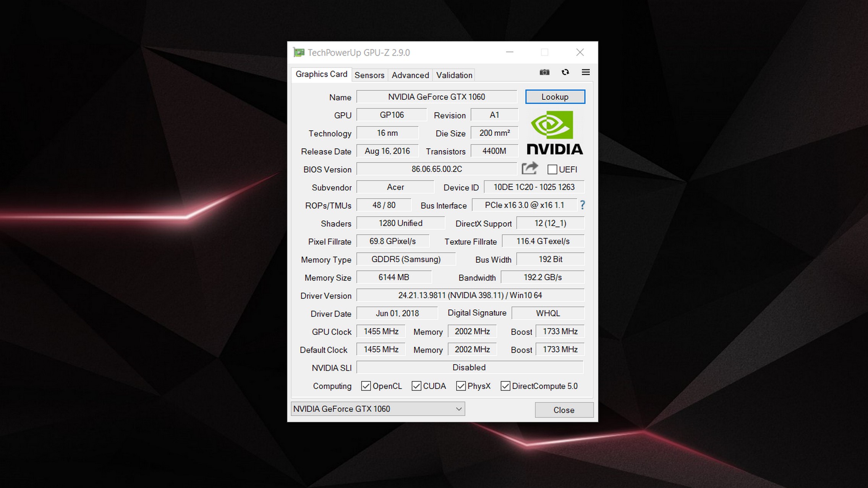
Task: Click the GPU Clock row Memory 2002 MHz
Action: 472,331
